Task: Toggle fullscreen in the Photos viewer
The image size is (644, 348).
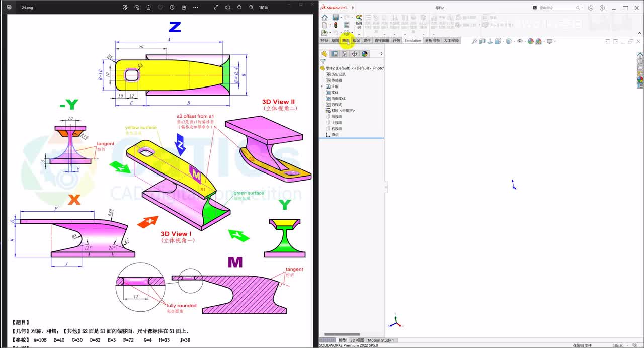Action: pos(216,7)
